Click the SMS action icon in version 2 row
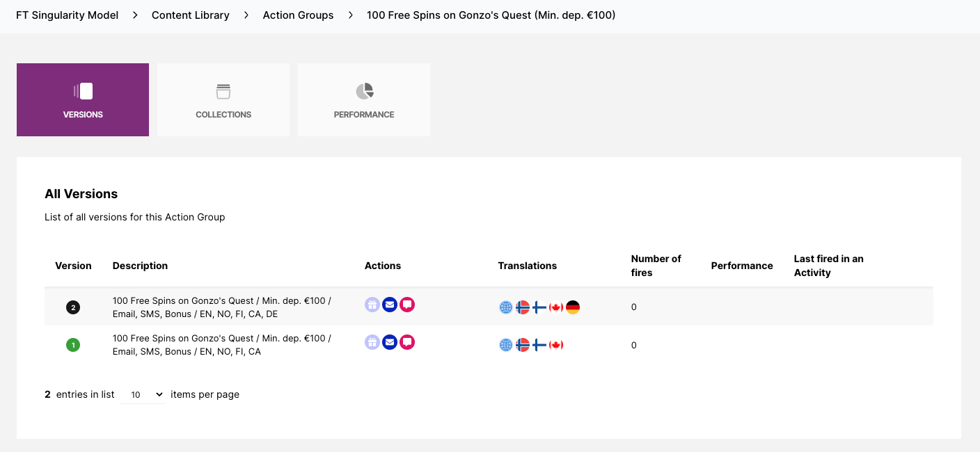The height and width of the screenshot is (452, 980). point(407,305)
